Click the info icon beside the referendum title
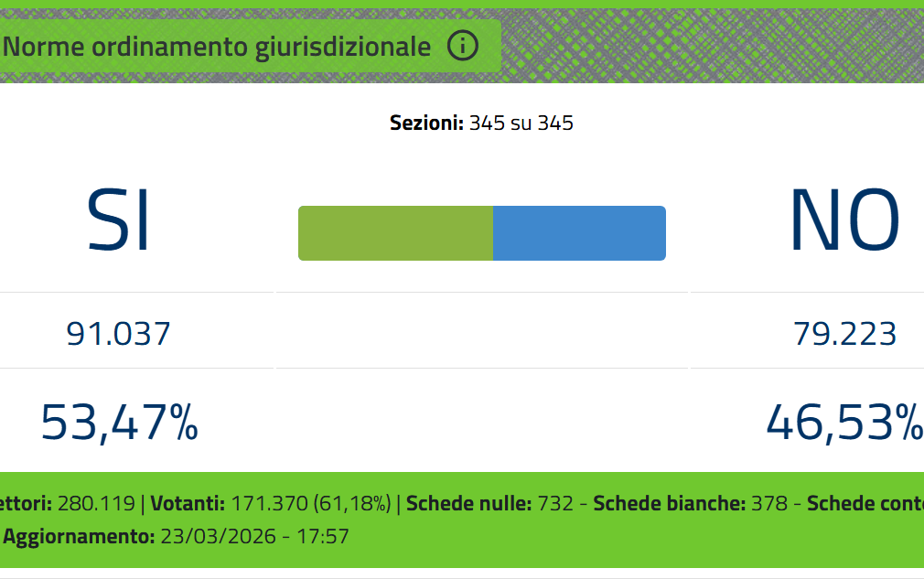 click(463, 46)
